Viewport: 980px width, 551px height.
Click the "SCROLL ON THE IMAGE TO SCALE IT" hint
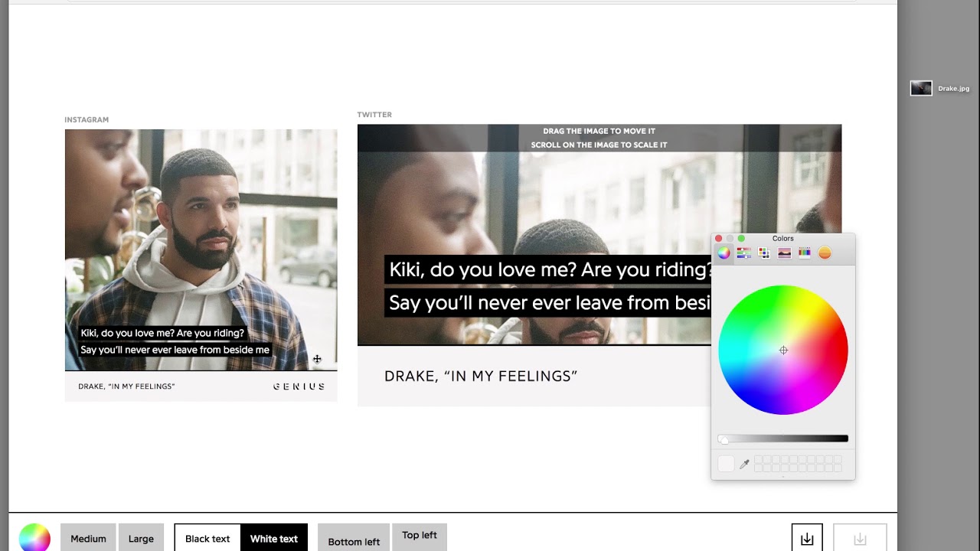tap(599, 145)
